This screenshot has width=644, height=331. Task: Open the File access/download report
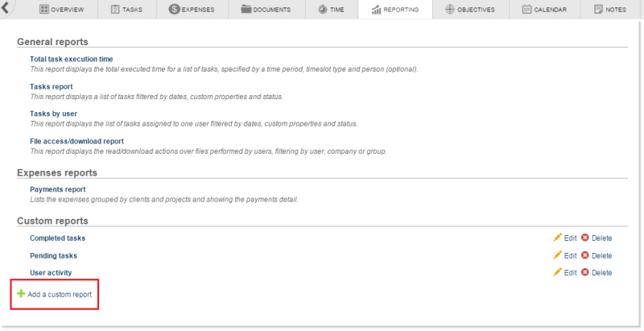[76, 141]
